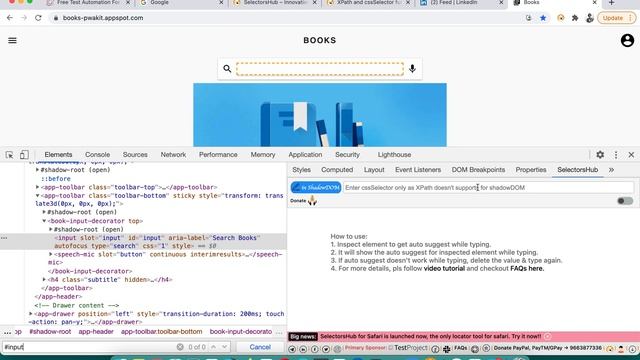Collapse the book-input-decorator node
This screenshot has height=360, width=640.
click(44, 221)
